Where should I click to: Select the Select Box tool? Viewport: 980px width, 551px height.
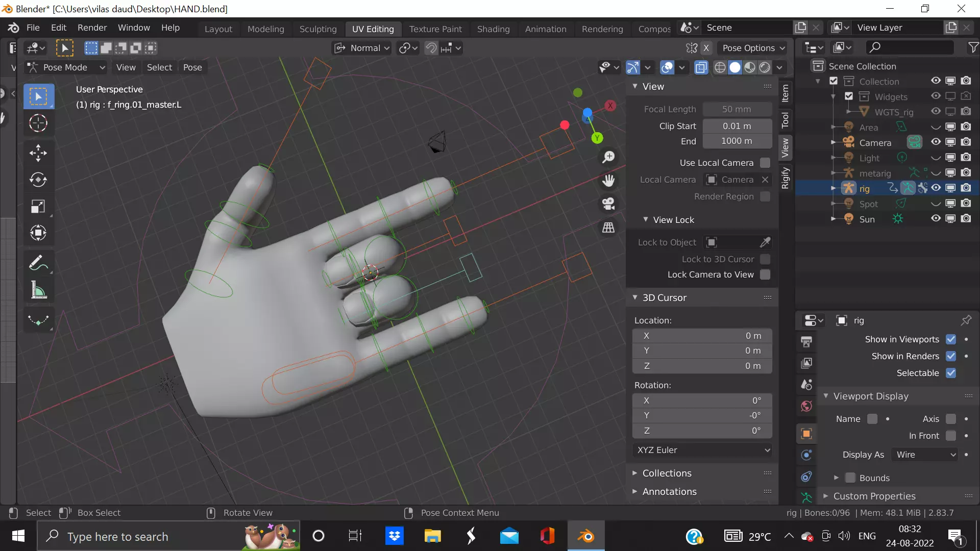[x=38, y=96]
